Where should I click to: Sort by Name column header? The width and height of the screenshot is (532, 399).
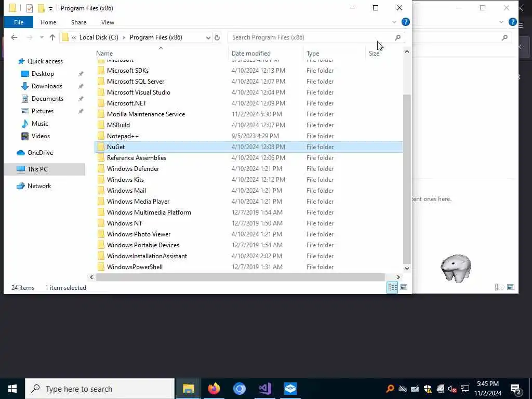(104, 54)
